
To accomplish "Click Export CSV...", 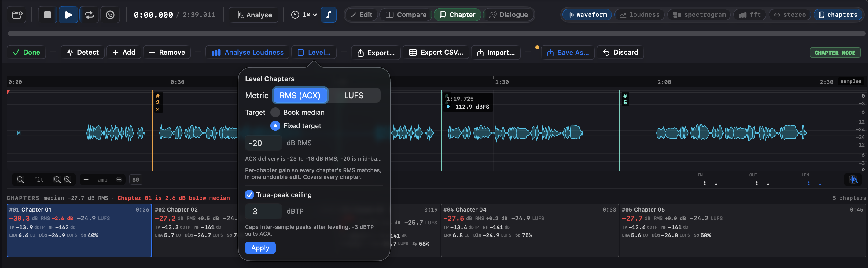I will click(436, 53).
